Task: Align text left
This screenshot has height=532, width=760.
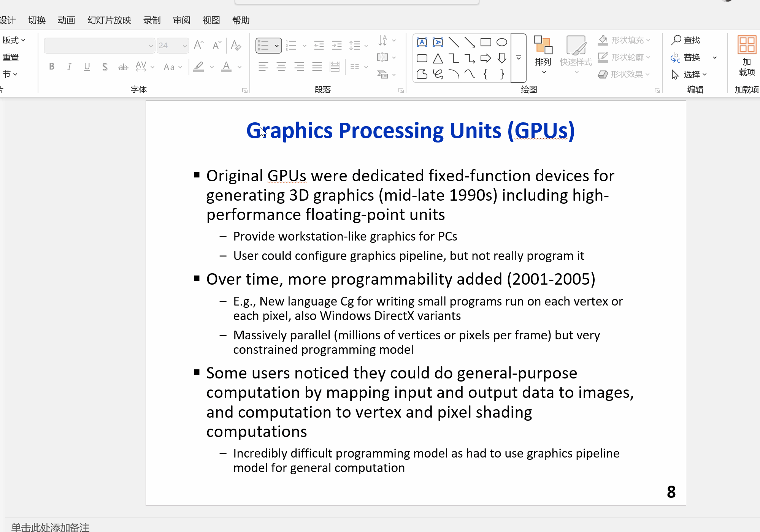Action: 263,67
